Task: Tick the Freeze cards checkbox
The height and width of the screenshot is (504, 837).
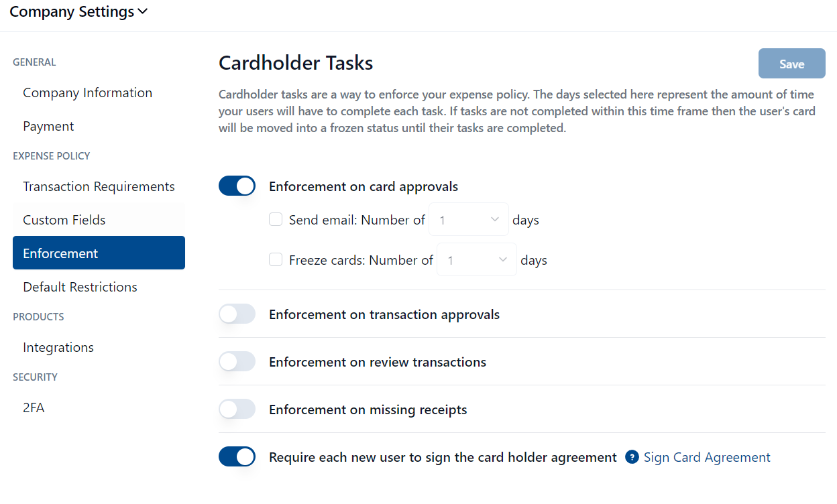Action: (276, 259)
